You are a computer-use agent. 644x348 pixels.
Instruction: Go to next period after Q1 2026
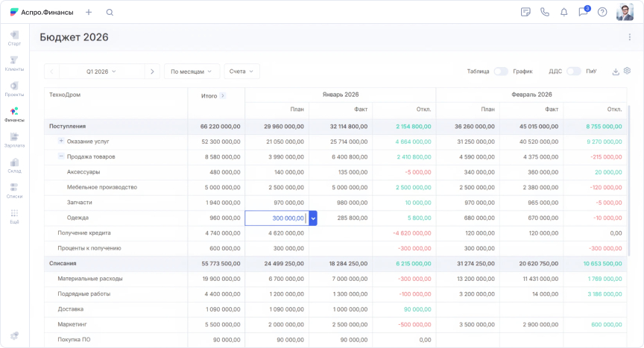pos(152,72)
